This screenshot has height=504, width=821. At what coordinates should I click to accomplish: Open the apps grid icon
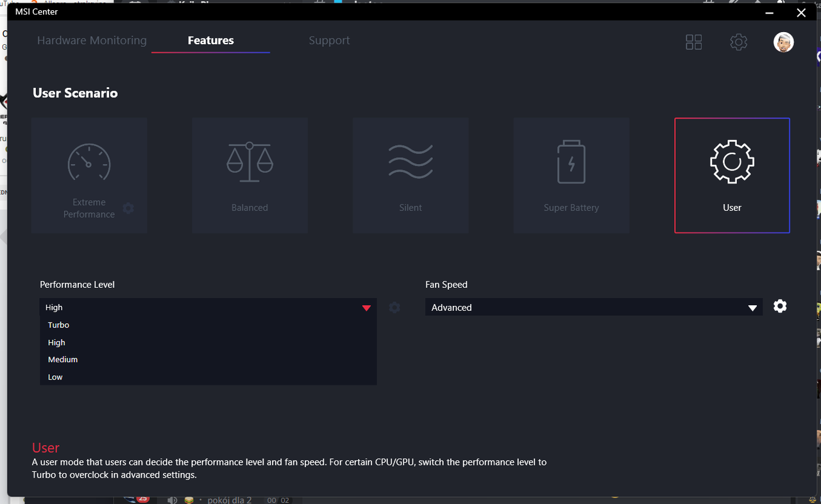tap(693, 42)
